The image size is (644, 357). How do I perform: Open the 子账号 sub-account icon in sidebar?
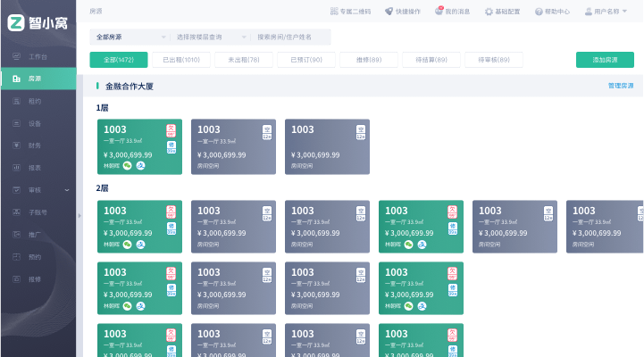(x=16, y=212)
